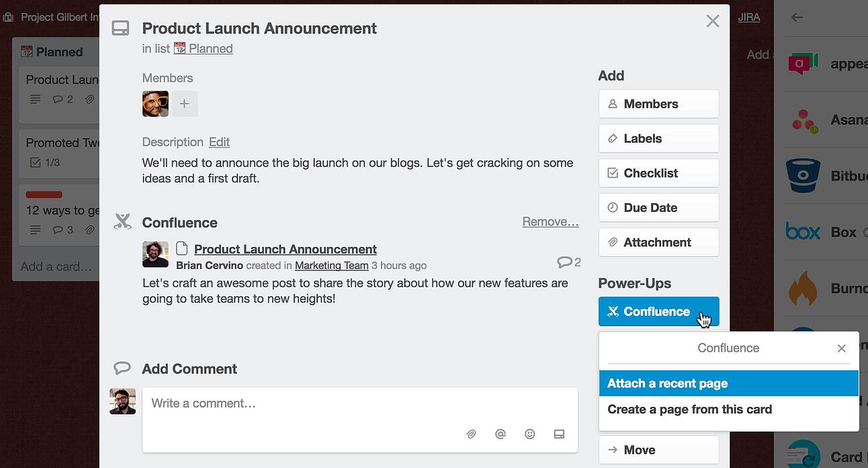
Task: Select the Box Power-Up logo
Action: pyautogui.click(x=804, y=232)
